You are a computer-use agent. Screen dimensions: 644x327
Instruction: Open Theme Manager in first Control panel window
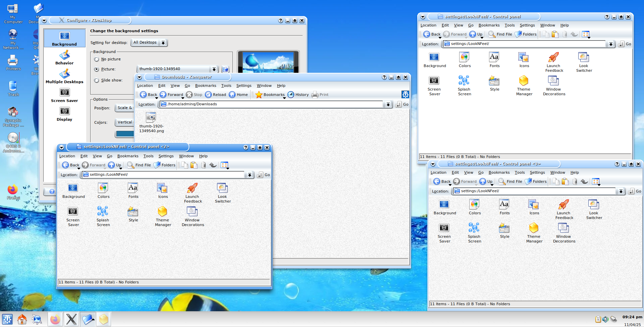click(x=524, y=86)
